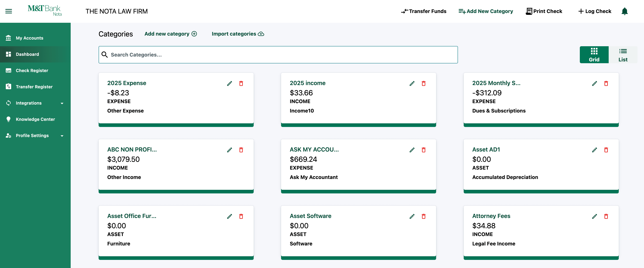Click the Import categories link
Screen dimensions: 644x268
(x=238, y=34)
